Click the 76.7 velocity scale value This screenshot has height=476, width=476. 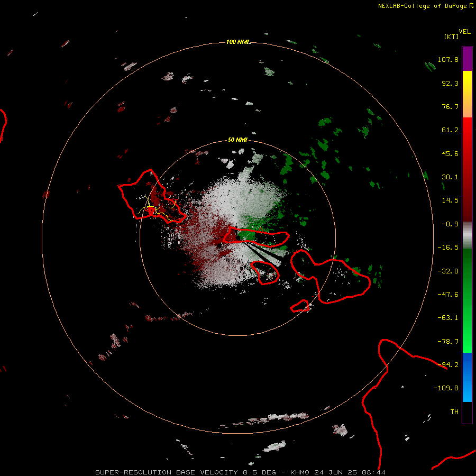tap(450, 106)
